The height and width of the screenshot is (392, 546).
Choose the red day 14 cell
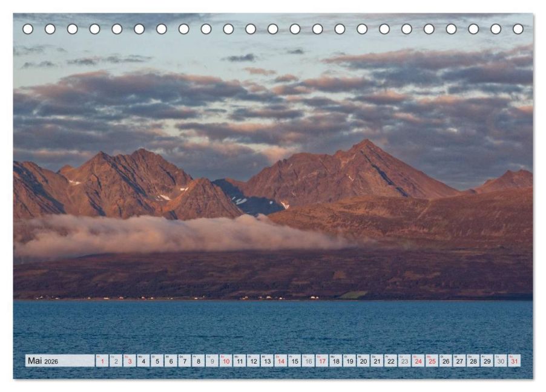point(281,361)
